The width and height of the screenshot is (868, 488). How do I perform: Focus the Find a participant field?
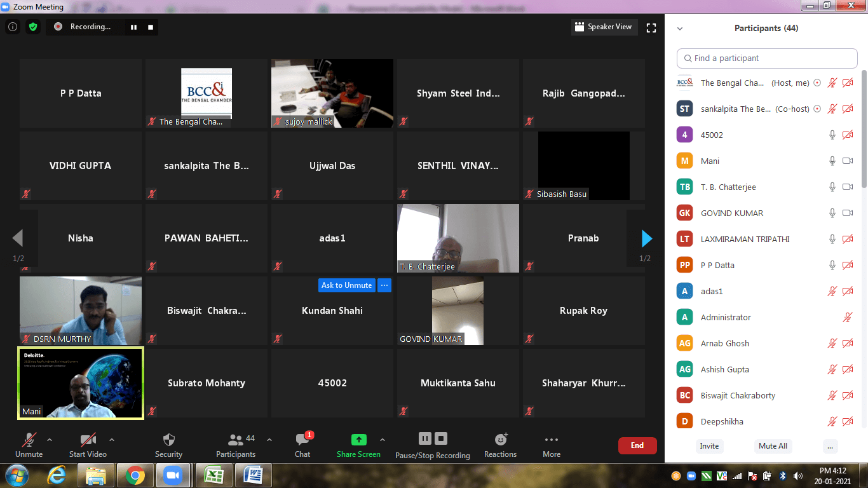pyautogui.click(x=767, y=58)
